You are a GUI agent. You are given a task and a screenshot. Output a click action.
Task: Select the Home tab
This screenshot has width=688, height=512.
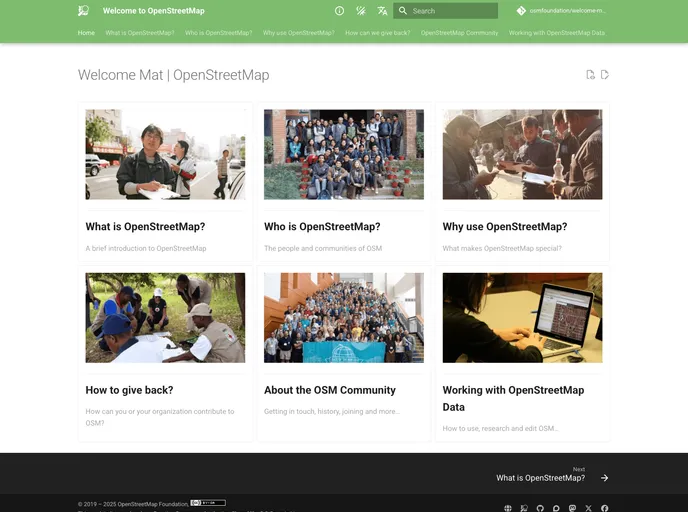click(86, 33)
